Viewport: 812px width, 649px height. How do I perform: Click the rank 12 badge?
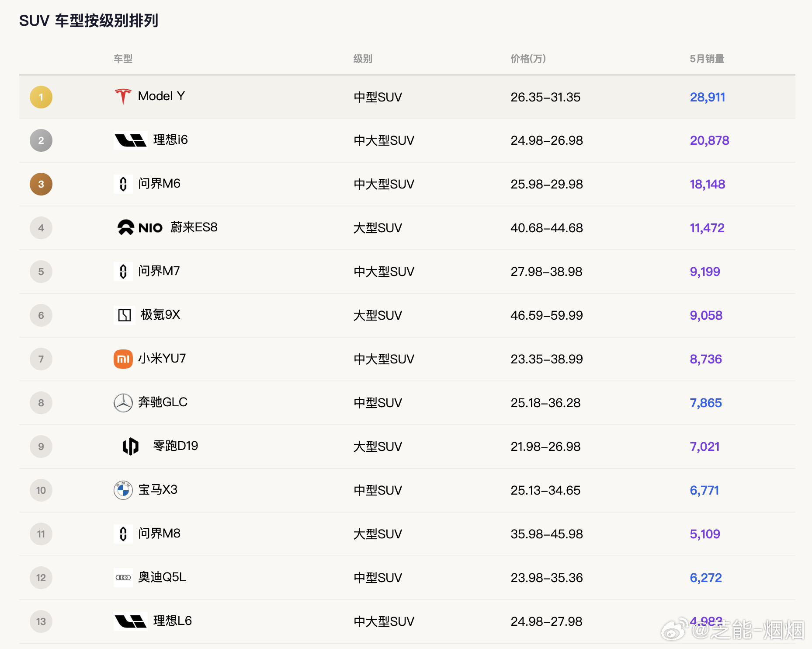[41, 578]
